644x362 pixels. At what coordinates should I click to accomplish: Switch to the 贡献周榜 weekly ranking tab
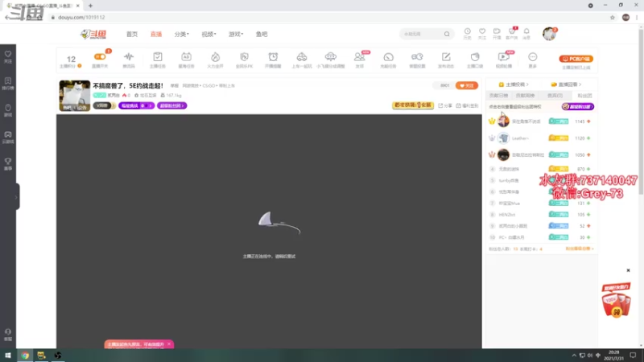pos(525,95)
